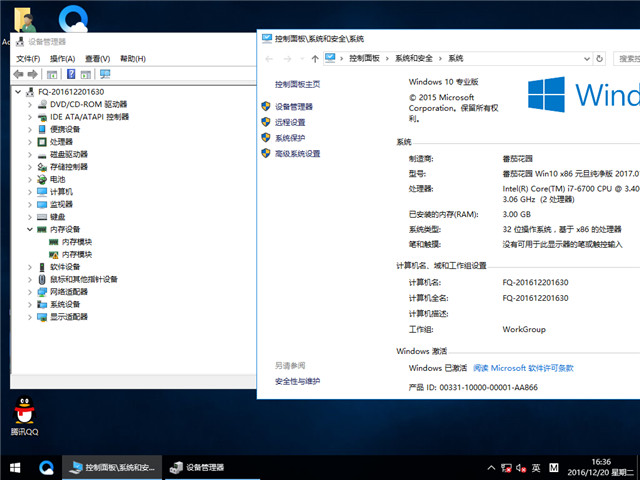Viewport: 640px width, 480px height.
Task: Click the DVD/CD-ROM drive icon in the tree
Action: pos(42,104)
